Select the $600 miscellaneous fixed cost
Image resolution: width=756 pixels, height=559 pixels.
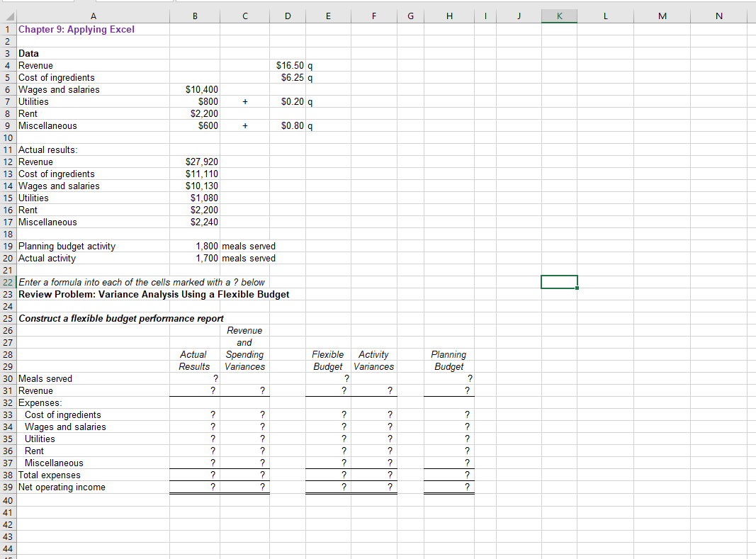[195, 126]
